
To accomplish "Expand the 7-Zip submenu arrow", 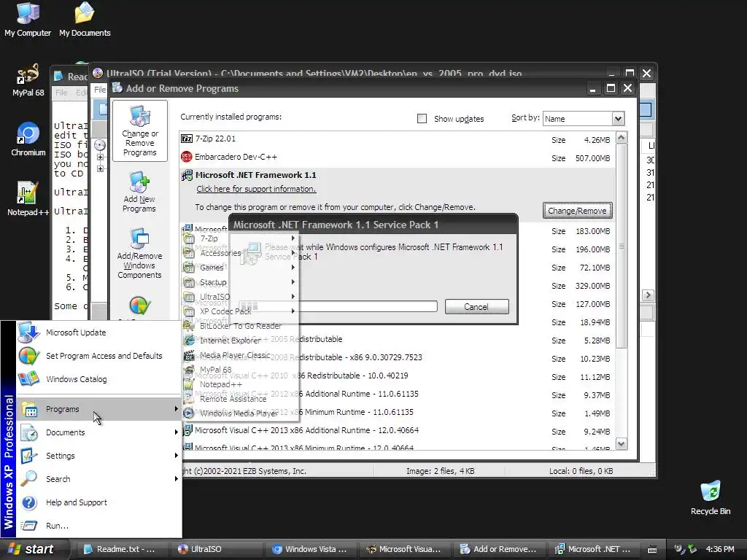I will tap(293, 238).
